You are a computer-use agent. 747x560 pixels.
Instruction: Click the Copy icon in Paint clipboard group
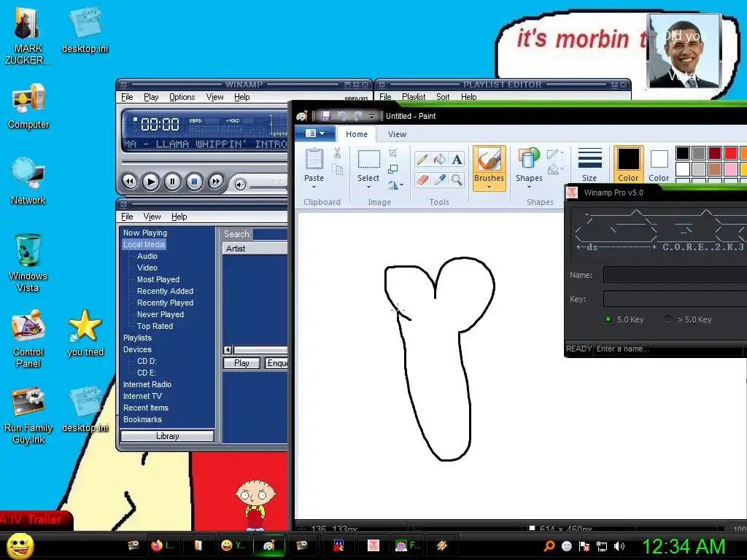337,169
